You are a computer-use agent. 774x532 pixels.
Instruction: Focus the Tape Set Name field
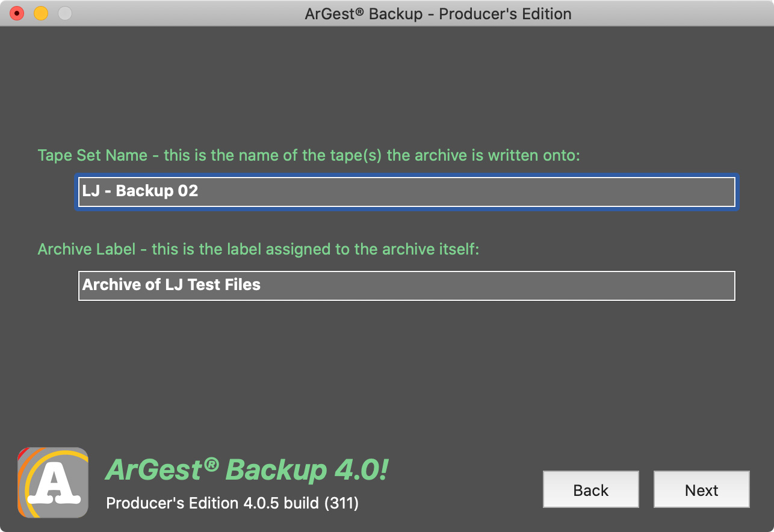click(407, 191)
